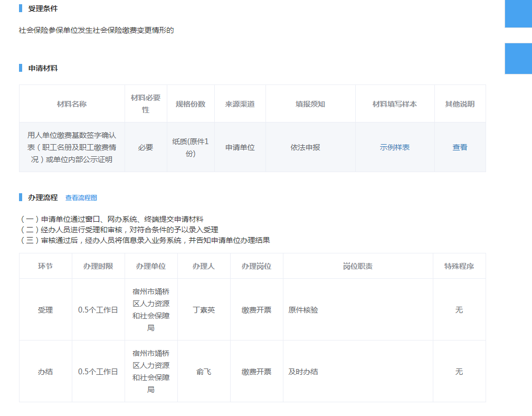Select the handler name 俞飞
The width and height of the screenshot is (532, 416).
click(x=204, y=372)
